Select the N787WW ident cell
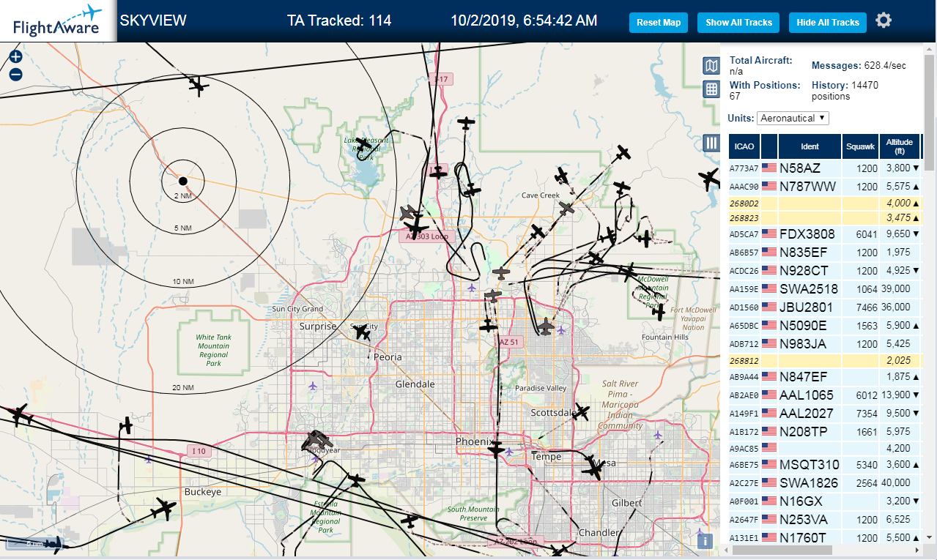 tap(810, 187)
